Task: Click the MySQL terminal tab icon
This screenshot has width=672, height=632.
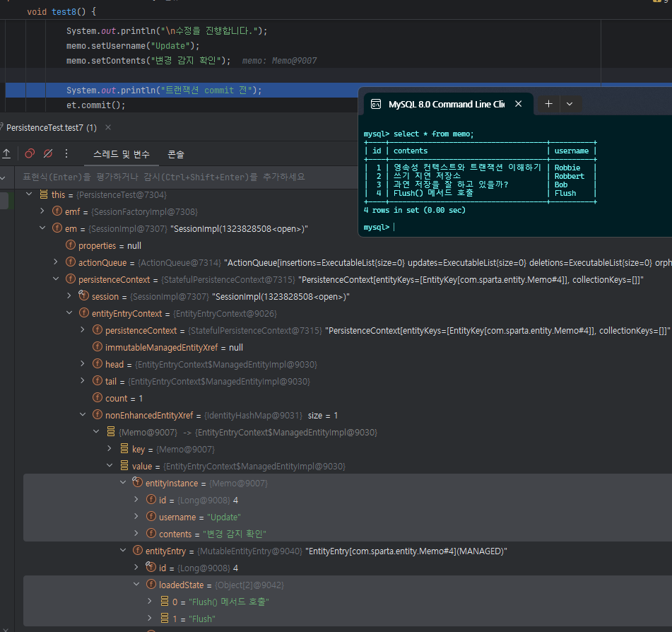Action: coord(376,105)
